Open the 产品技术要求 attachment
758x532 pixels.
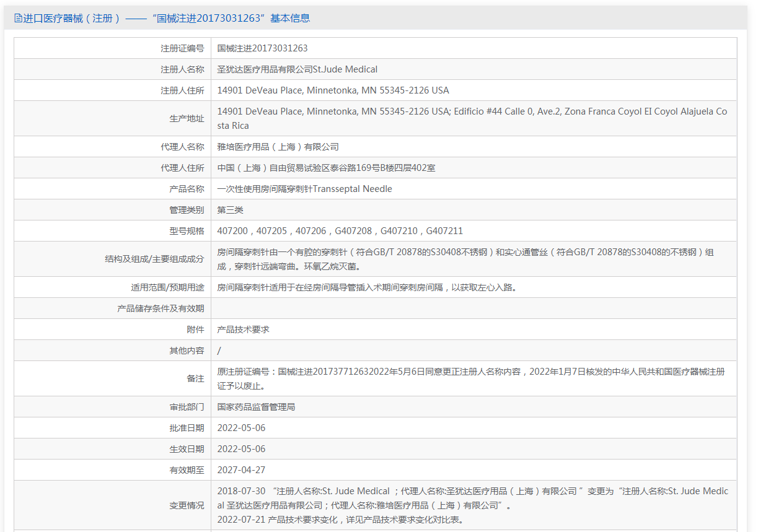[x=243, y=329]
